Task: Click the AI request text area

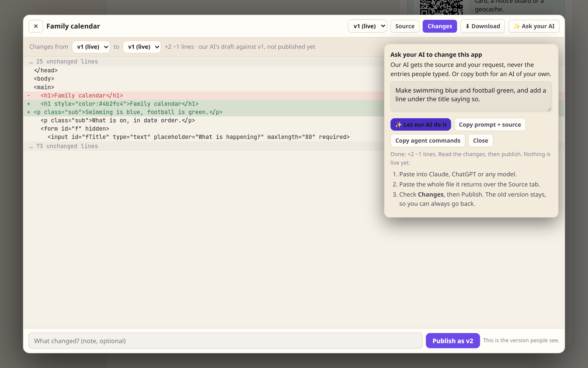Action: 471,97
